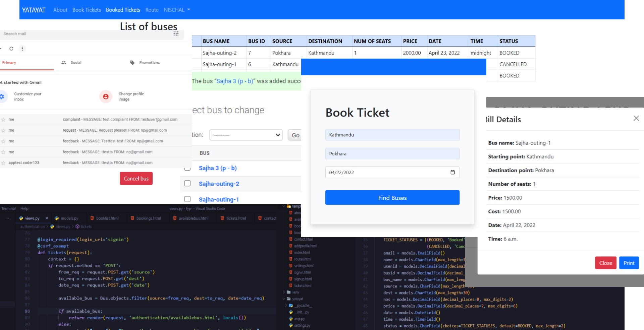Click the YATAYAT brand logo link
Image resolution: width=644 pixels, height=330 pixels.
(x=34, y=10)
